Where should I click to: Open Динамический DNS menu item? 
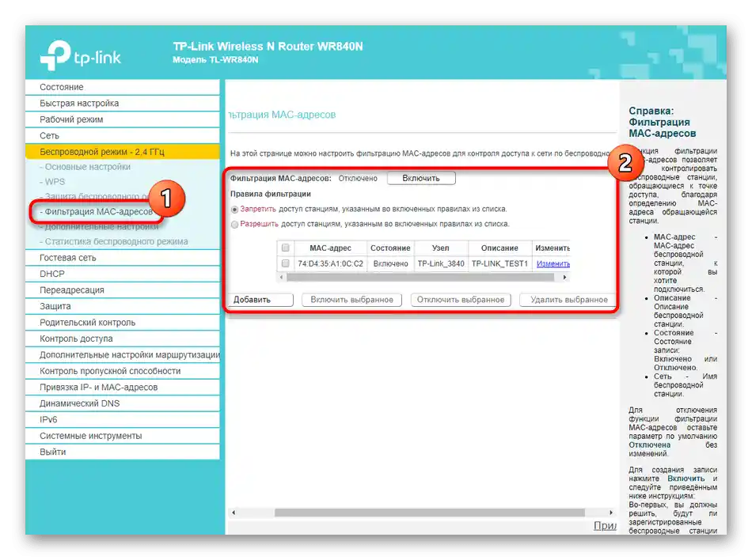pos(122,404)
